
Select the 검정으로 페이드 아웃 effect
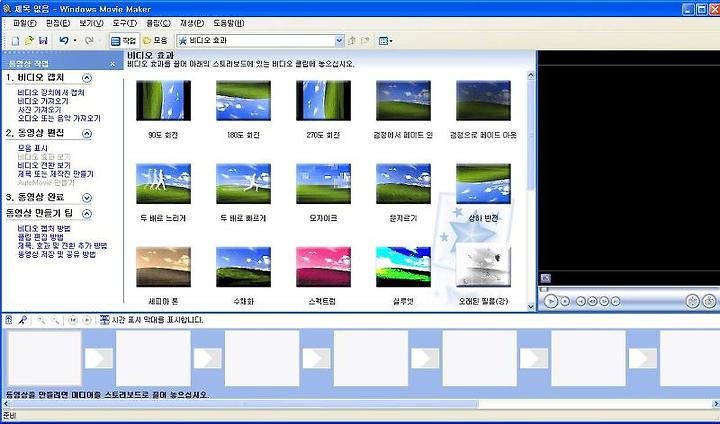click(x=483, y=101)
